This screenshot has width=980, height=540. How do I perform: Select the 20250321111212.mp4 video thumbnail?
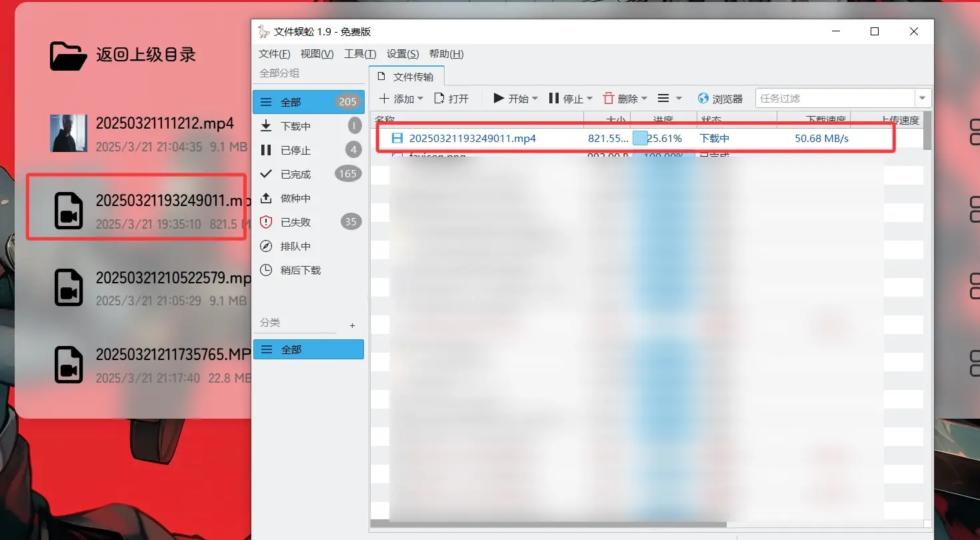[x=69, y=133]
